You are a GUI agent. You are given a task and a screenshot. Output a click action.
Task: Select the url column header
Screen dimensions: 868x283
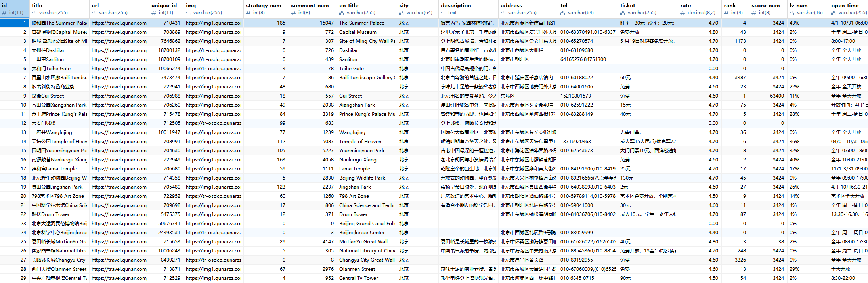tap(119, 9)
